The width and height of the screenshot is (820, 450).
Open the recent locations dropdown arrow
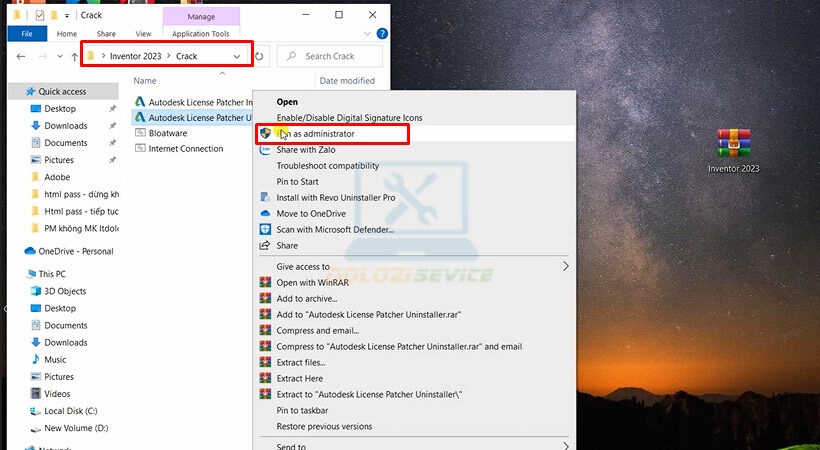59,57
